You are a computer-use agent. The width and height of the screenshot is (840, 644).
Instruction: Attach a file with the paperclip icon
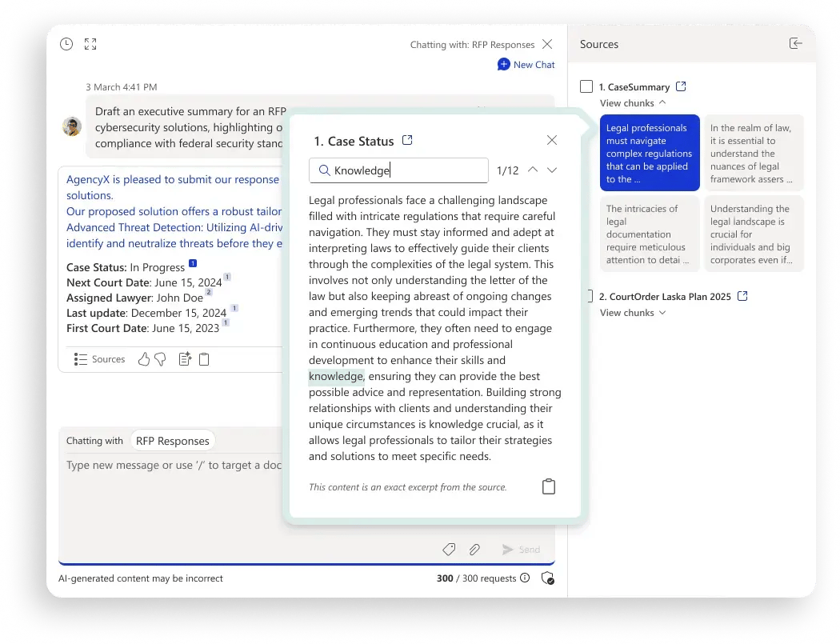(x=474, y=549)
